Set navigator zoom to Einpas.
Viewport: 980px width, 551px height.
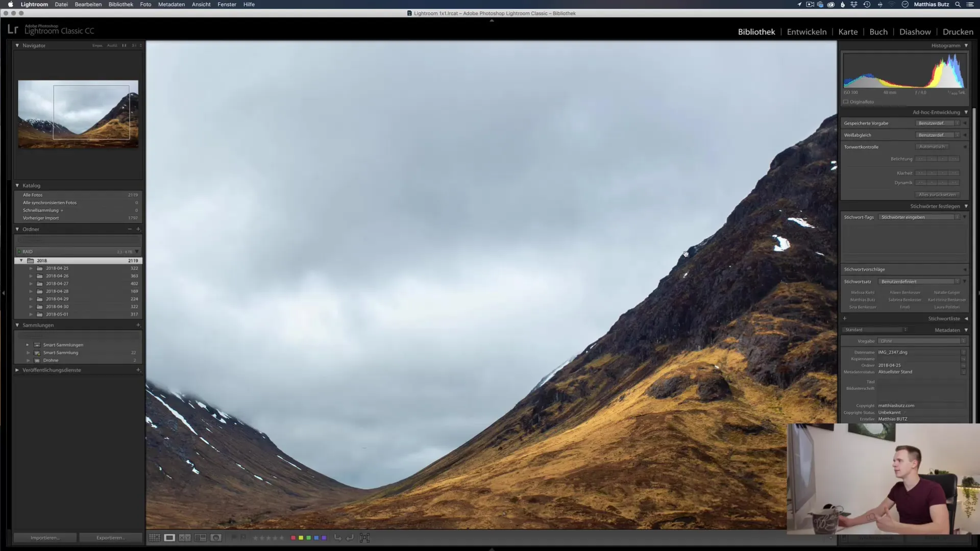(x=97, y=45)
